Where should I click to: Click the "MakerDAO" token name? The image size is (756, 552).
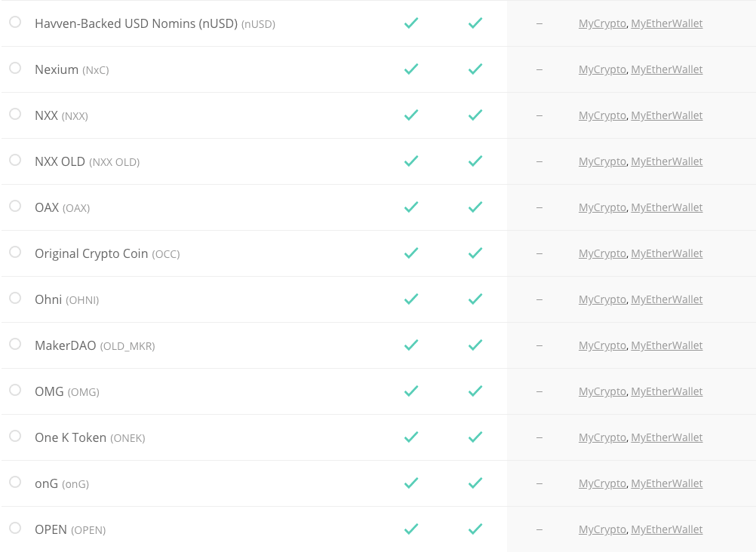coord(65,345)
